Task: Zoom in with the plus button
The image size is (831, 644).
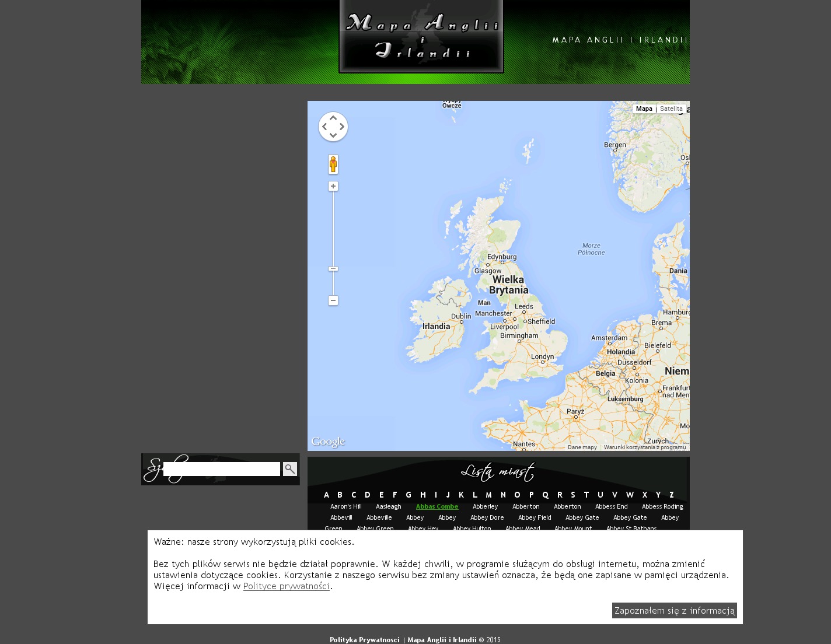Action: 333,186
